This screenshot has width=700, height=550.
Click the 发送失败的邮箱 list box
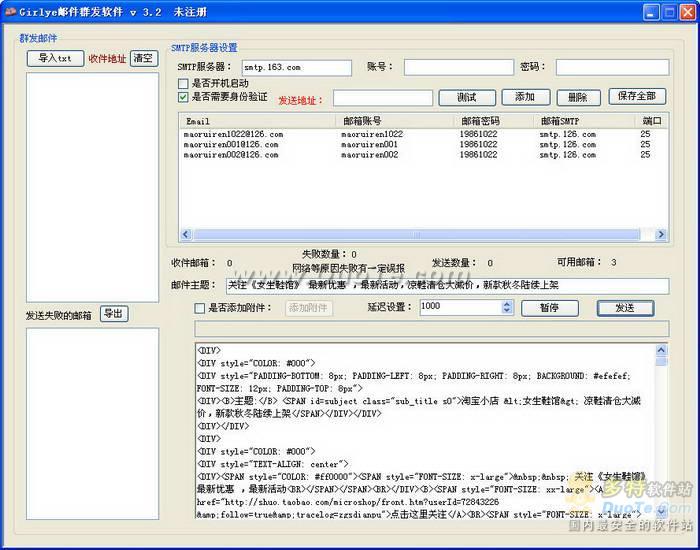coord(92,424)
